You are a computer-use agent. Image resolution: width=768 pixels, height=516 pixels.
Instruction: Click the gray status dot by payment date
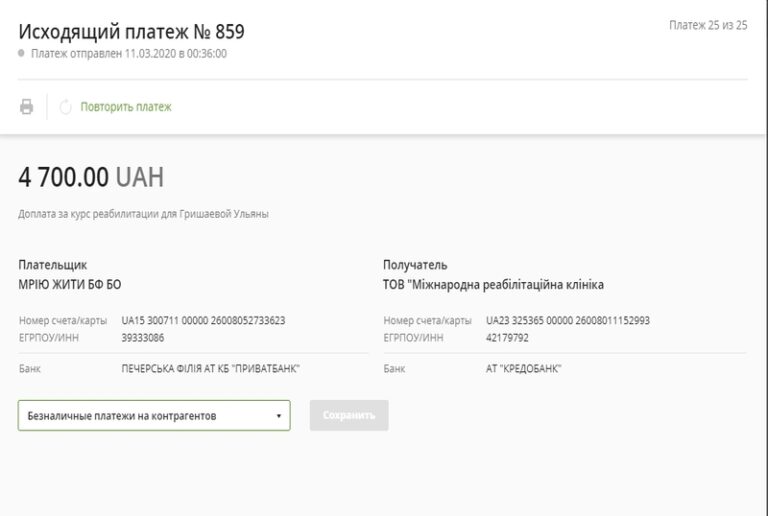[21, 53]
